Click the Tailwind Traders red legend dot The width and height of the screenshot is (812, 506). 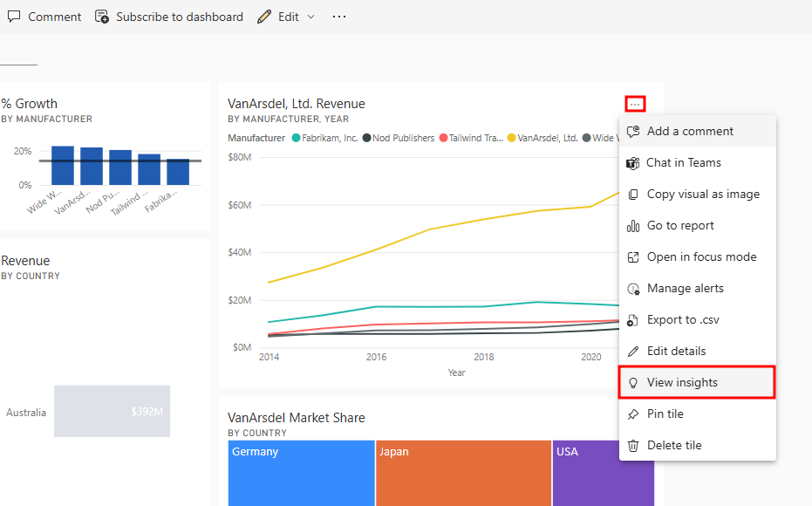tap(443, 138)
